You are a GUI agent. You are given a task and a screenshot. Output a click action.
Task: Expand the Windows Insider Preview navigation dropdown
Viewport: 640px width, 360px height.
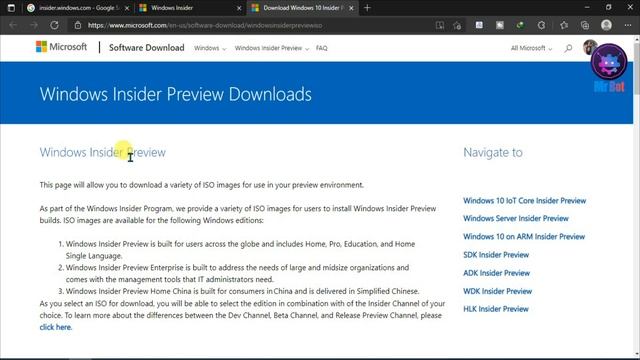click(272, 48)
